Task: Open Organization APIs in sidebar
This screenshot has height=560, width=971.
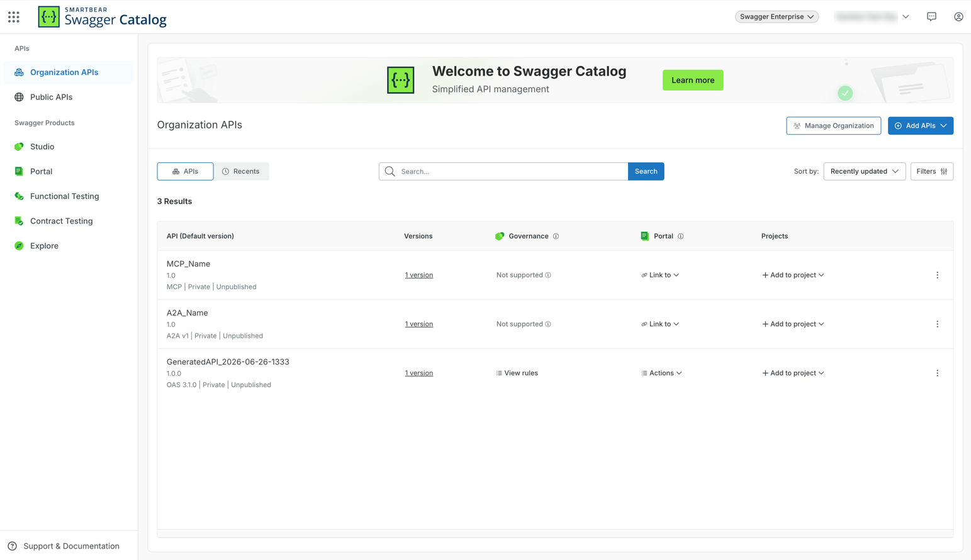Action: (69, 72)
